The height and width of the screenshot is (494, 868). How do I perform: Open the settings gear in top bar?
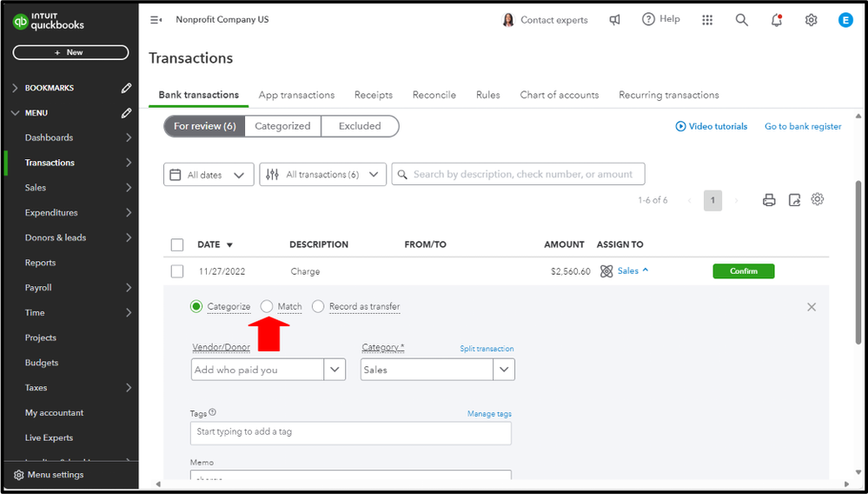click(811, 20)
